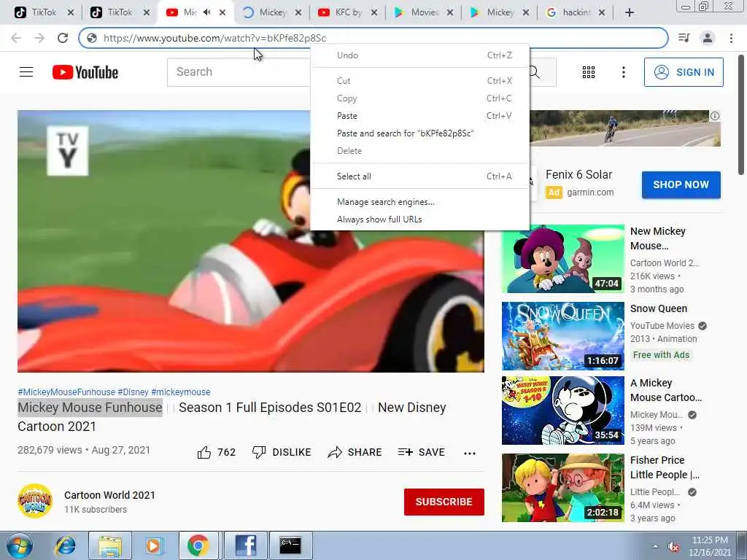The height and width of the screenshot is (560, 747).
Task: Open Cartoon World 2021 channel name
Action: [x=109, y=495]
